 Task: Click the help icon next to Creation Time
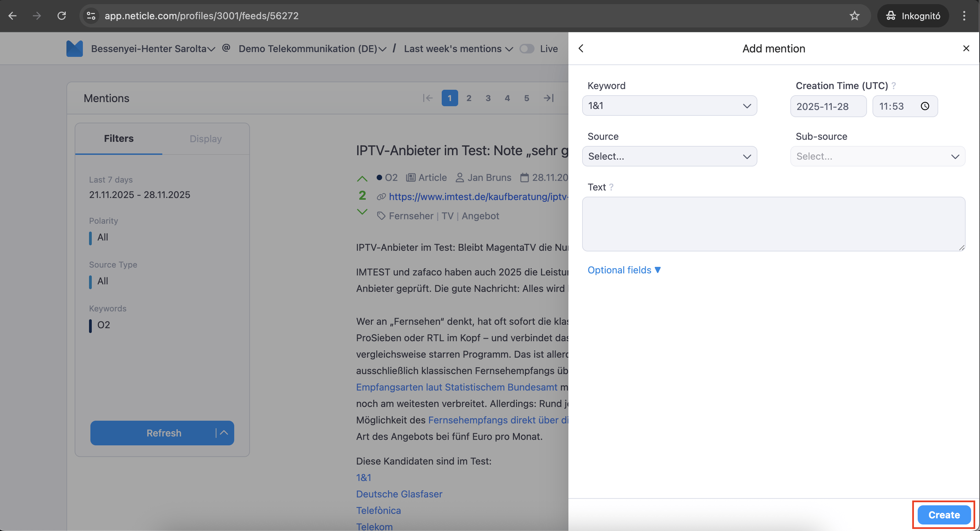click(894, 86)
